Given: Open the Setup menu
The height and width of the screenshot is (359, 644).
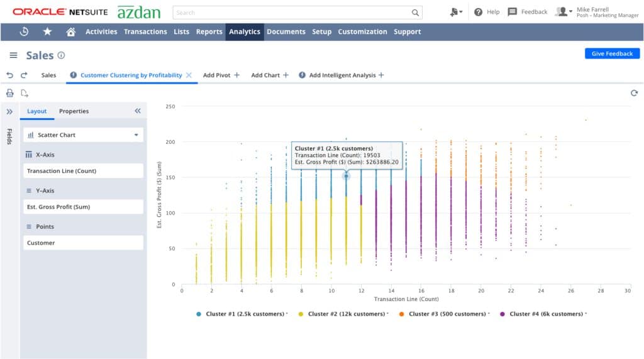Looking at the screenshot, I should (321, 31).
